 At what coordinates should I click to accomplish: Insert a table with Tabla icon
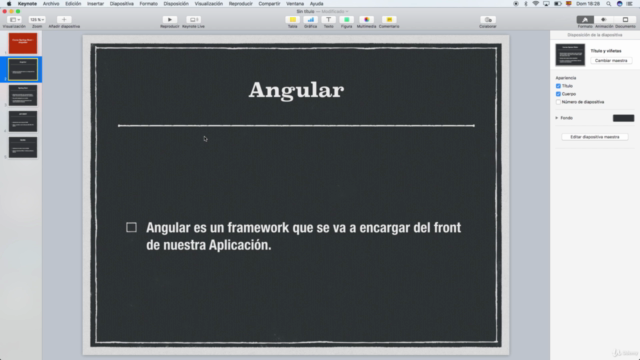[293, 20]
